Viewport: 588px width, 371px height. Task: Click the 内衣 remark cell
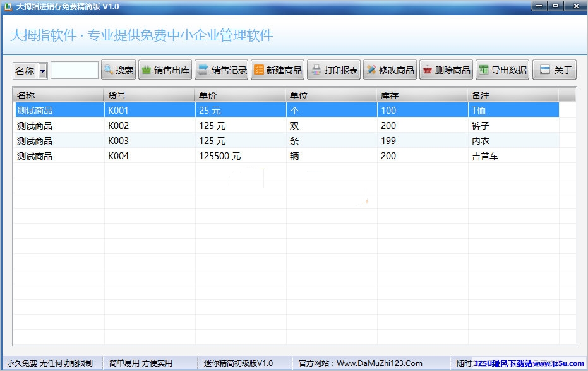tap(513, 141)
